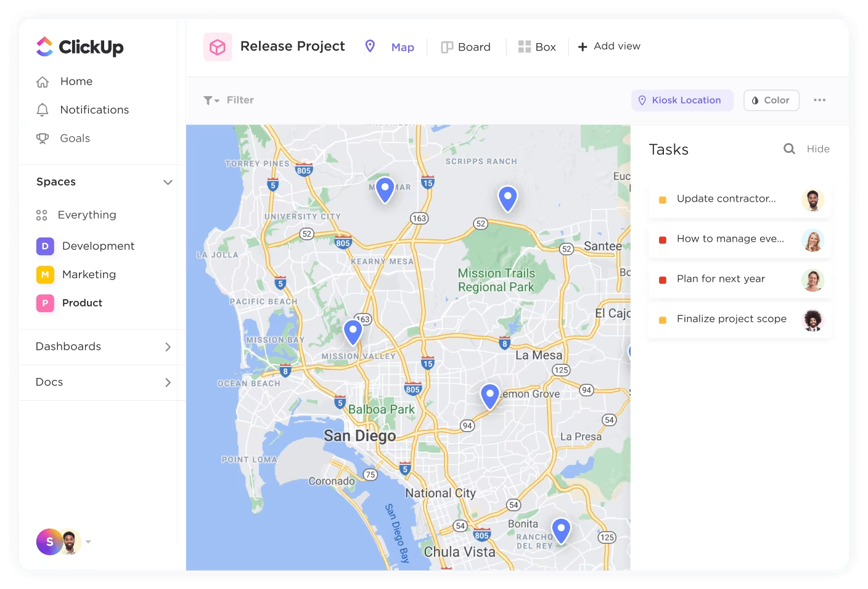
Task: Open the Notifications bell
Action: click(43, 110)
